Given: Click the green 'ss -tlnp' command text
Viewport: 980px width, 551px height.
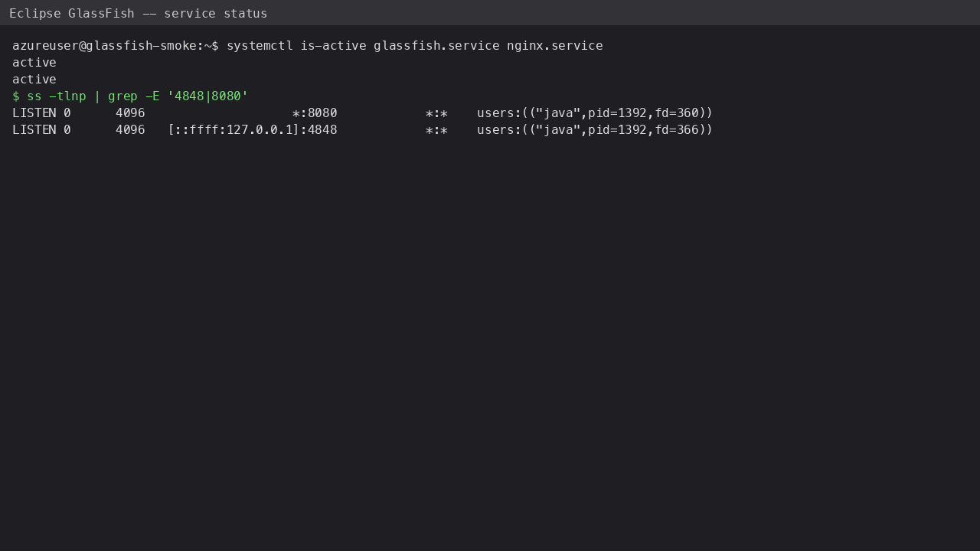Looking at the screenshot, I should [x=57, y=96].
